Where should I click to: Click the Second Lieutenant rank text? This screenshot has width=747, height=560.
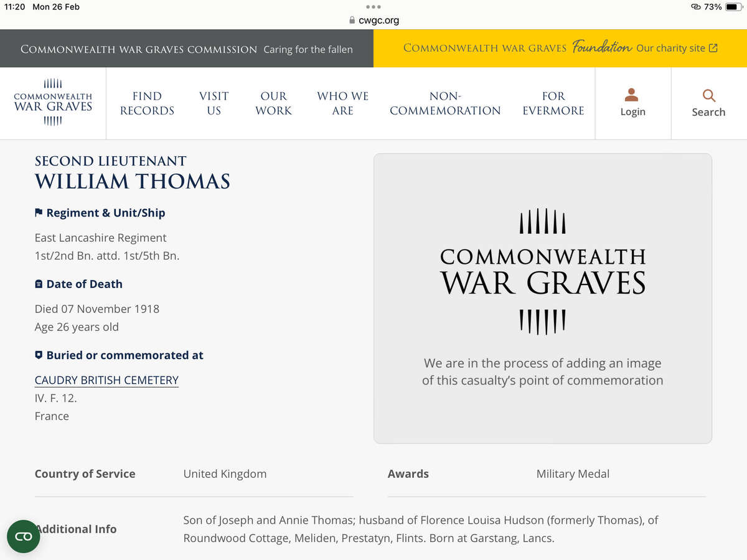(x=111, y=161)
